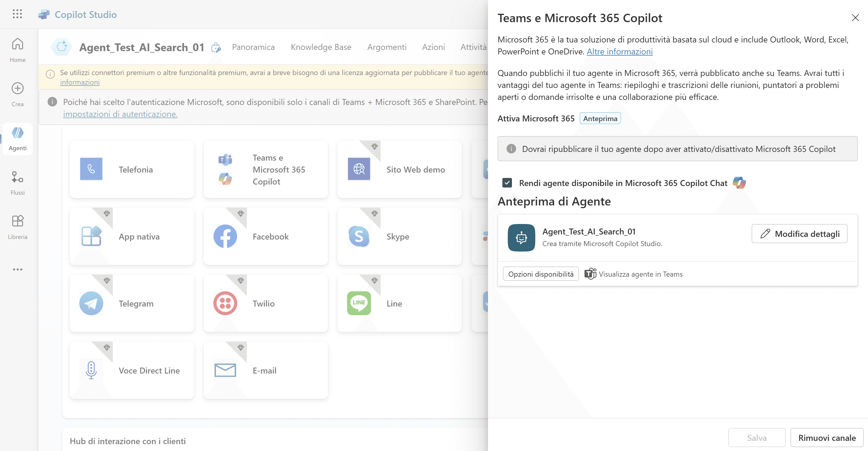Click the Anteprima badge

(x=600, y=118)
